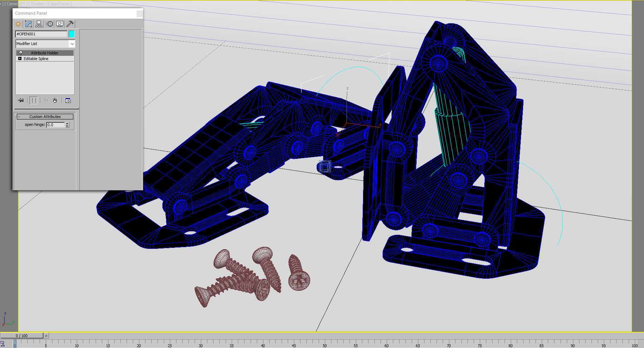644x348 pixels.
Task: Select Editable Spline in the stack
Action: 36,59
